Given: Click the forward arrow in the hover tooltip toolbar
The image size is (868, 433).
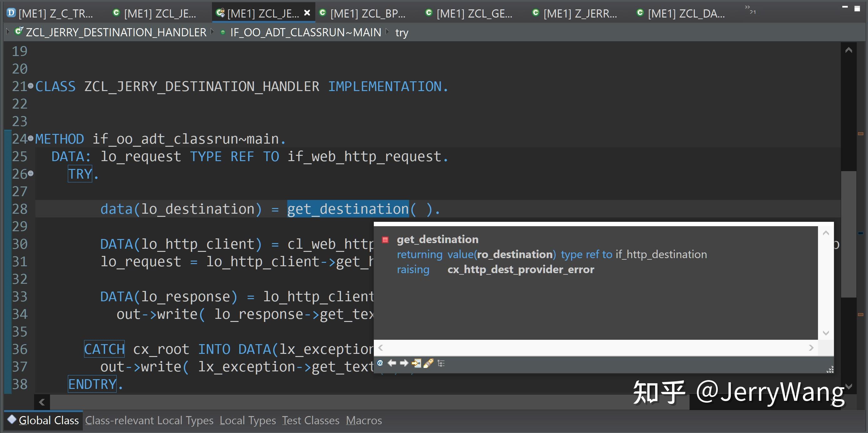Looking at the screenshot, I should click(404, 363).
